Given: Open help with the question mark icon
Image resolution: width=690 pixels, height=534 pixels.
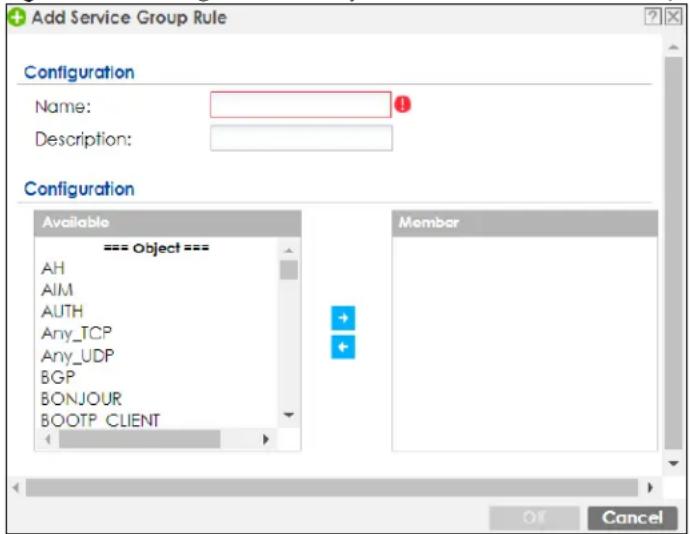Looking at the screenshot, I should click(x=653, y=17).
